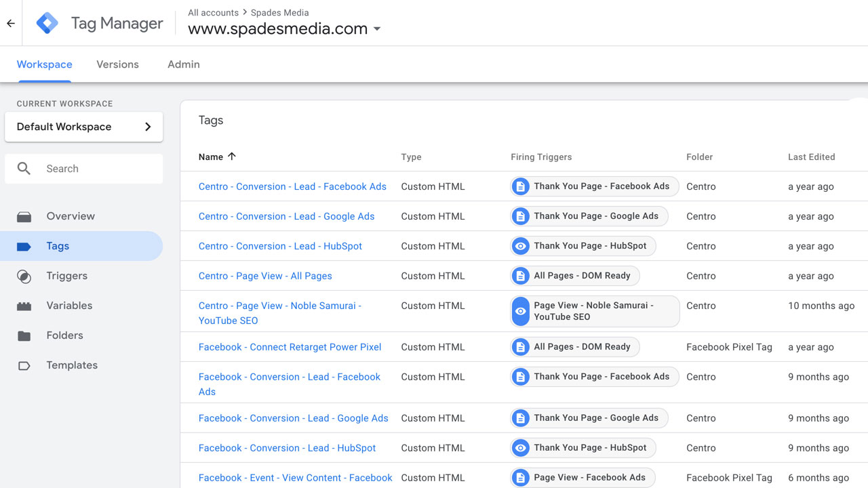868x488 pixels.
Task: Click the Tags heading above the table
Action: (211, 121)
